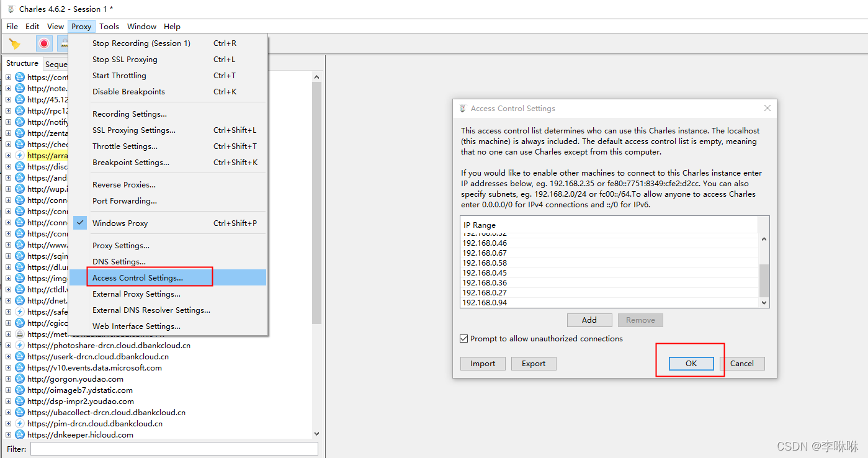Expand the dnkeeper.hicloud.com tree node

click(x=8, y=435)
